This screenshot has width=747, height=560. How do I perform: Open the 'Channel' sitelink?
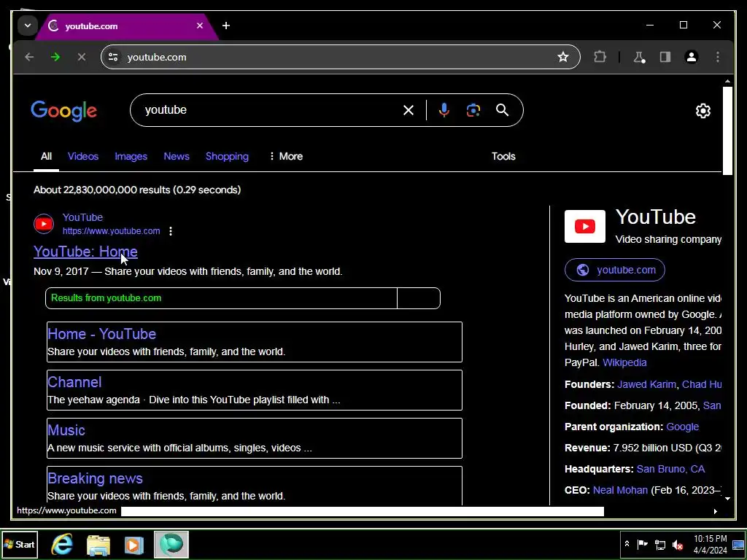coord(74,382)
